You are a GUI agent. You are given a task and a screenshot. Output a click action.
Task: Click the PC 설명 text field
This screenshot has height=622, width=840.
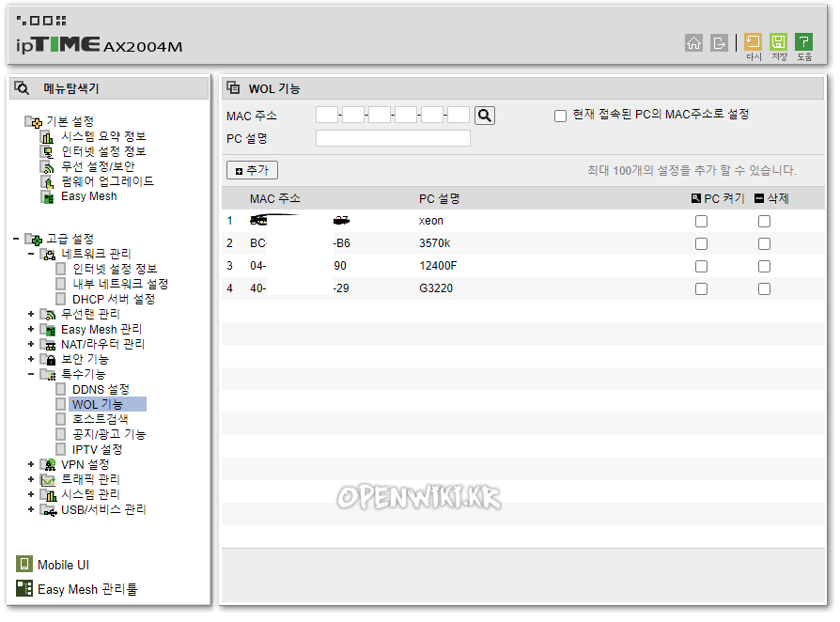[x=393, y=138]
